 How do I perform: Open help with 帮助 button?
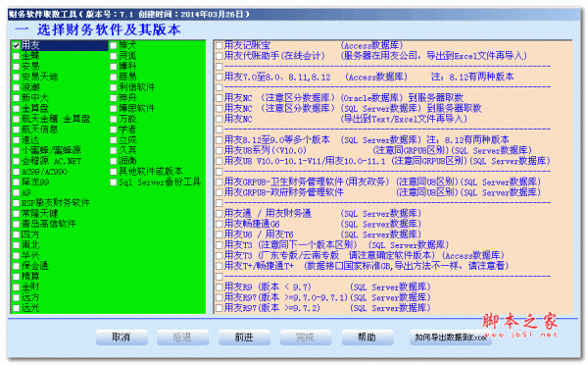367,338
